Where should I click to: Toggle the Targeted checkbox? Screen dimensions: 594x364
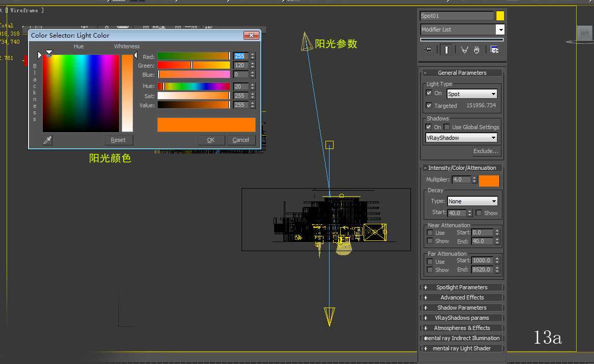pyautogui.click(x=429, y=106)
